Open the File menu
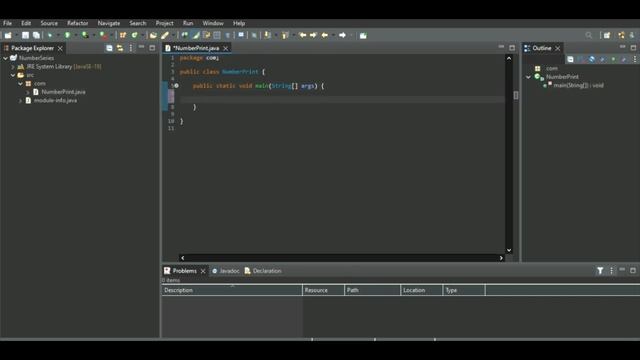Viewport: 640px width, 360px height. pyautogui.click(x=7, y=23)
